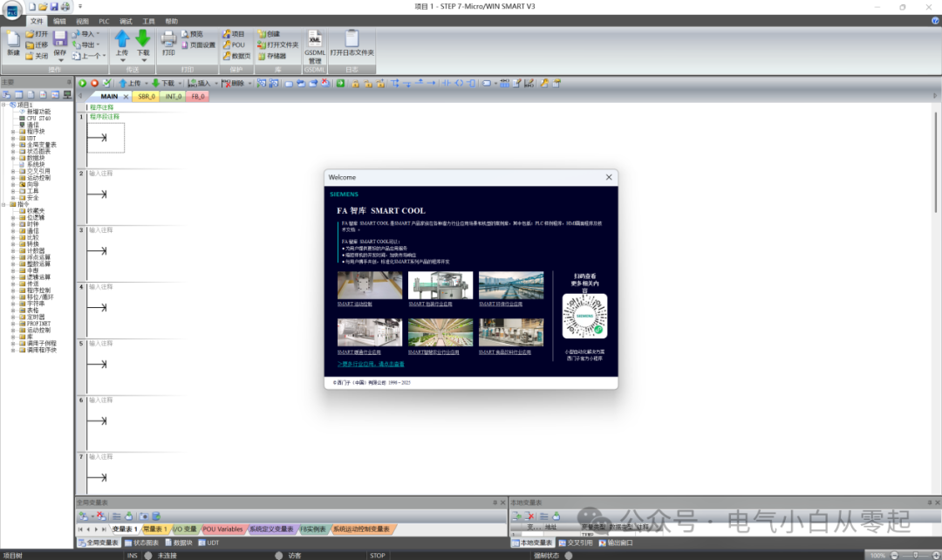Image resolution: width=942 pixels, height=560 pixels.
Task: Click the CPU ST40 item in project tree
Action: pos(38,118)
